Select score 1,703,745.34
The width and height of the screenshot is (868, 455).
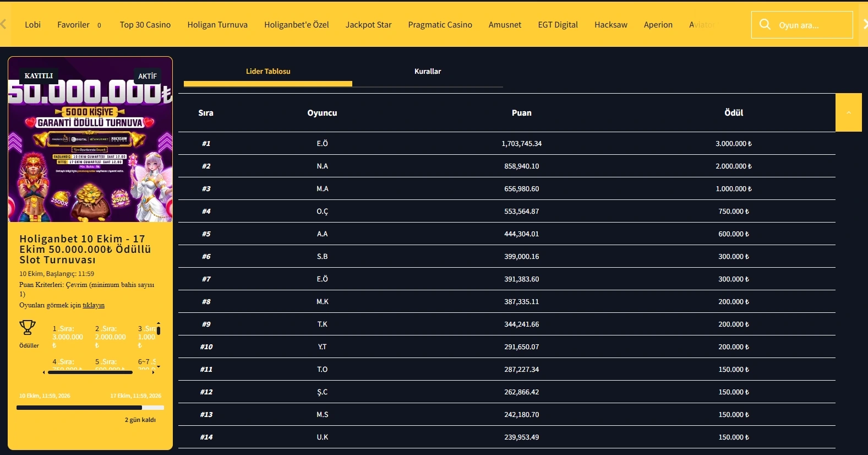click(x=522, y=144)
